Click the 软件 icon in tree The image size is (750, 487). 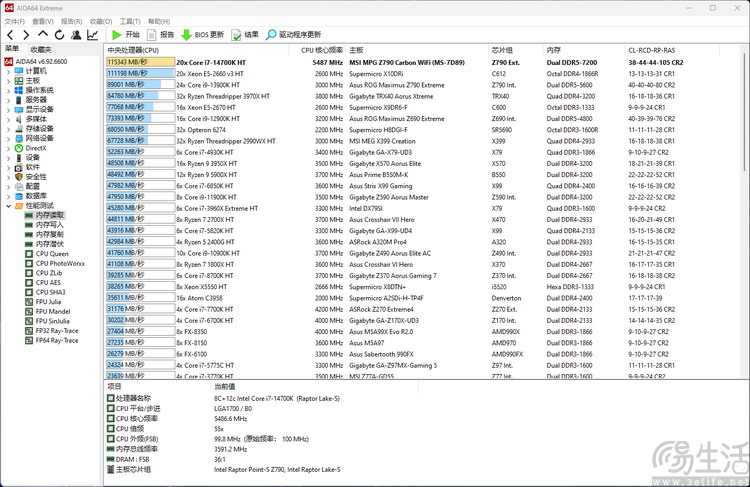pyautogui.click(x=19, y=167)
